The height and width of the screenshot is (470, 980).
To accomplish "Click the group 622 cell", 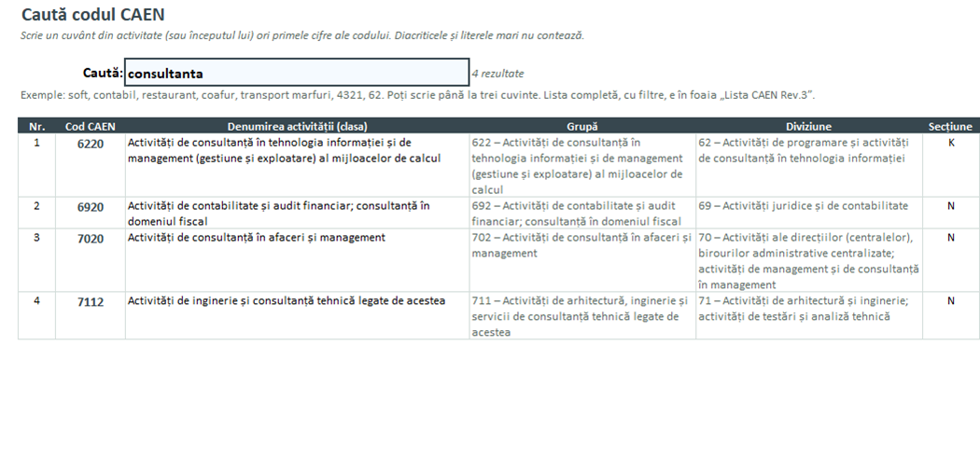I will [582, 165].
